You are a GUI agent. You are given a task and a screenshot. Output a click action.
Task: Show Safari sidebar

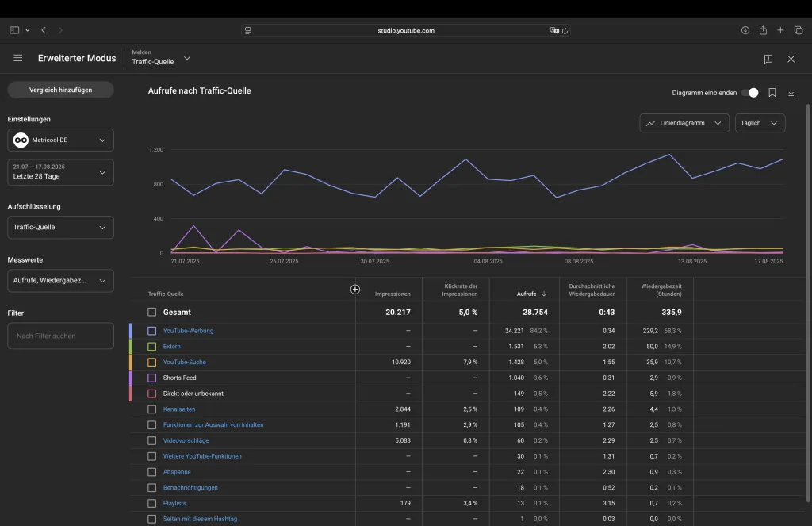tap(14, 30)
